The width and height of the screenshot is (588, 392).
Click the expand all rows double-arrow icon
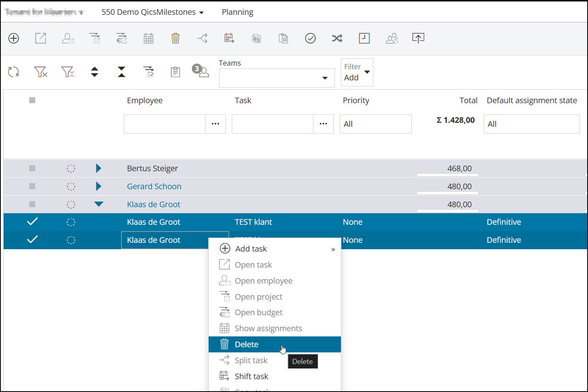coord(94,72)
